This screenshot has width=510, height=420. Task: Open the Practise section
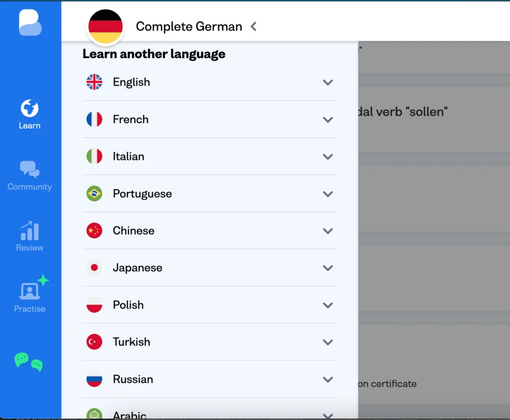pos(30,296)
